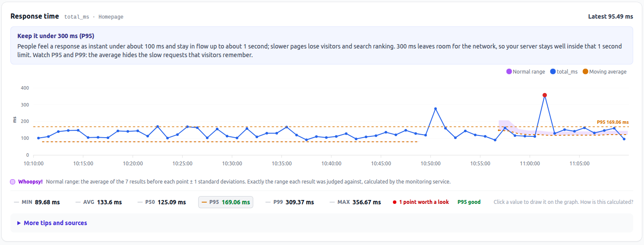Show the MAX 356.67 ms line
The image size is (644, 245).
pos(355,202)
